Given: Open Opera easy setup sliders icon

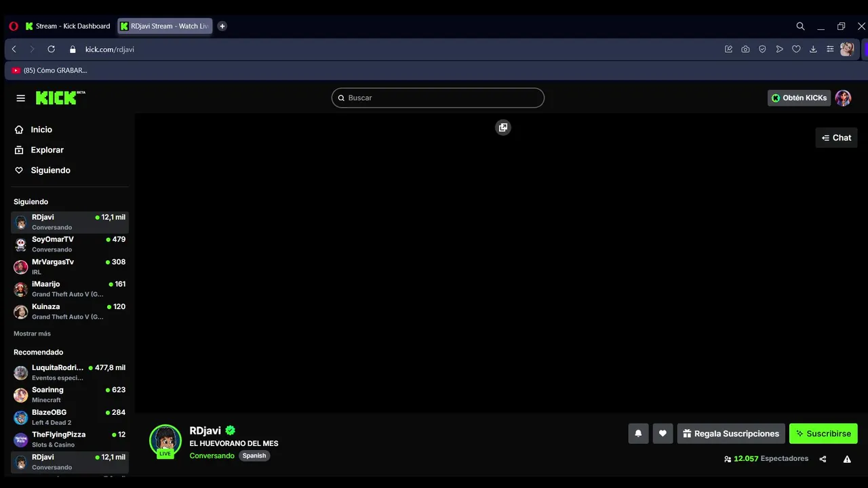Looking at the screenshot, I should coord(830,49).
